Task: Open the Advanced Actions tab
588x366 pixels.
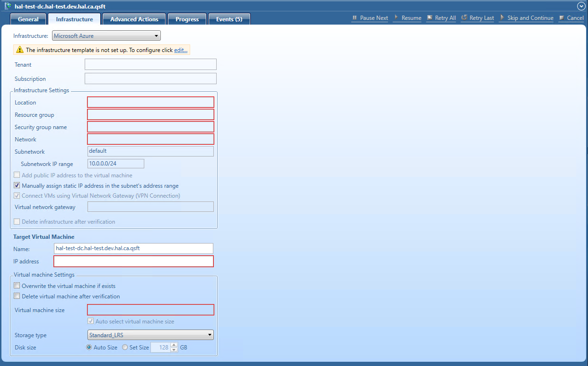Action: (134, 19)
